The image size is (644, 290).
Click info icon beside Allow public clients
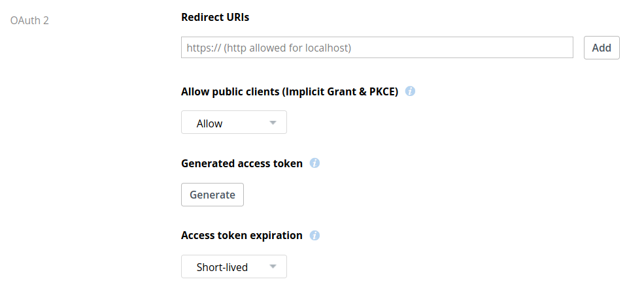pos(410,91)
